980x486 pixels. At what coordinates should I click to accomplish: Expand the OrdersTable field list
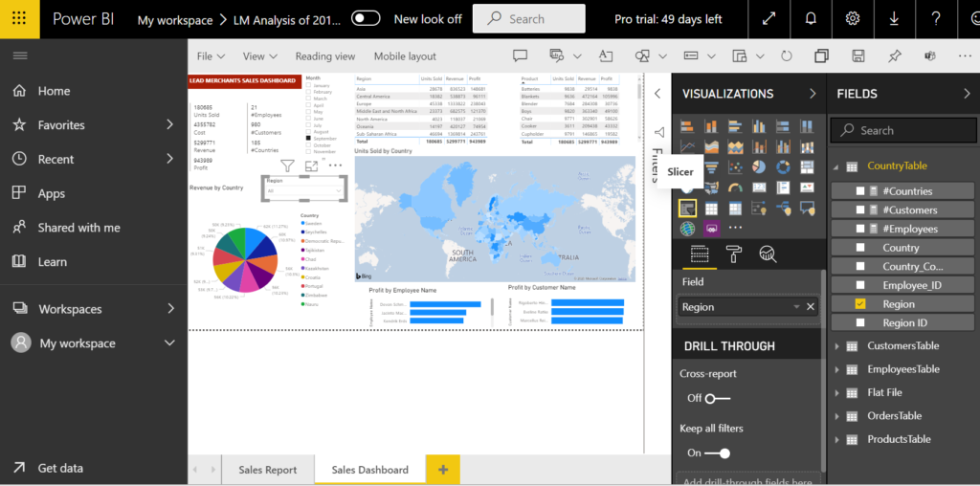pos(838,416)
